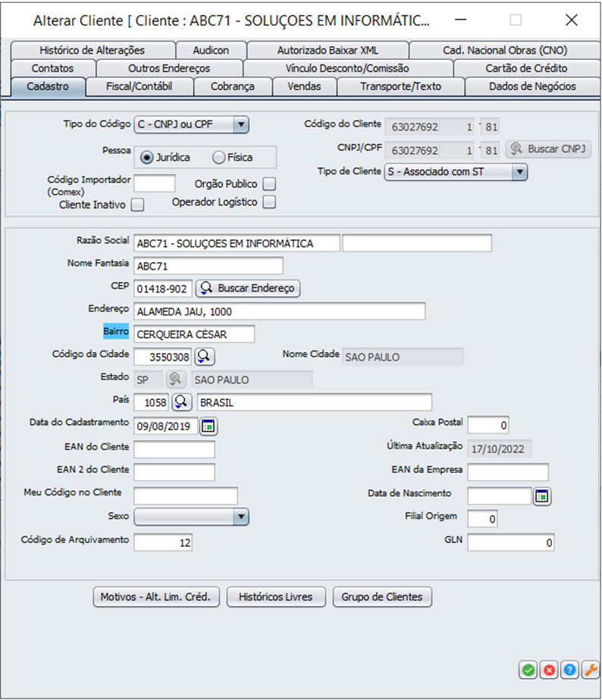
Task: Click the EAN 2 do Cliente field
Action: (174, 472)
